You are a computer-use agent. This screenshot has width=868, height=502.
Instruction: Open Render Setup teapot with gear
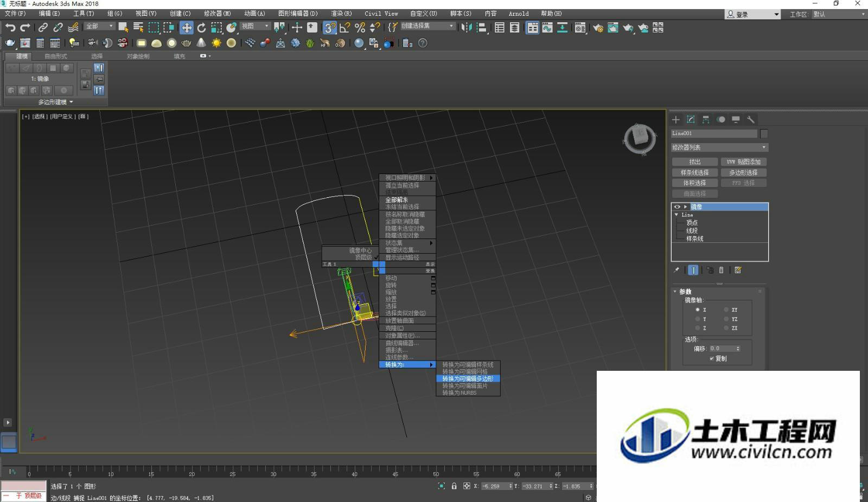(x=598, y=27)
